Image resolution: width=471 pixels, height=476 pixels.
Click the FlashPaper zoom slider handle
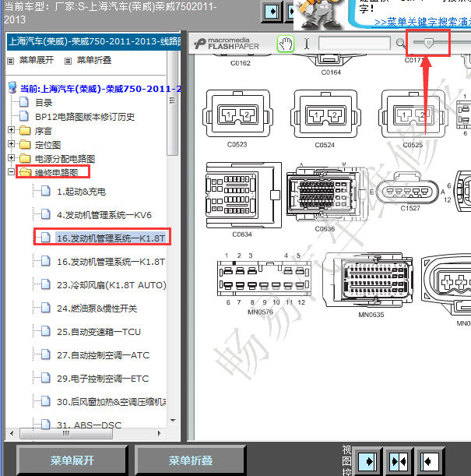pos(426,44)
